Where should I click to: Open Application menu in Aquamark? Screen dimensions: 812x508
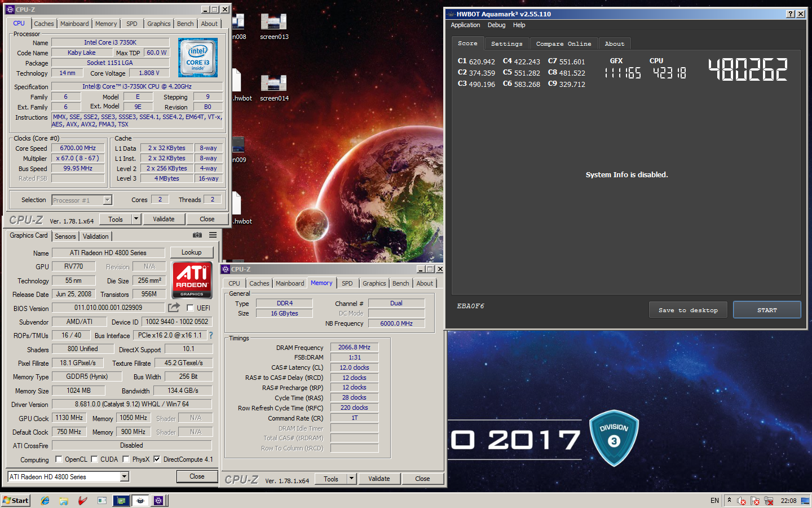465,25
